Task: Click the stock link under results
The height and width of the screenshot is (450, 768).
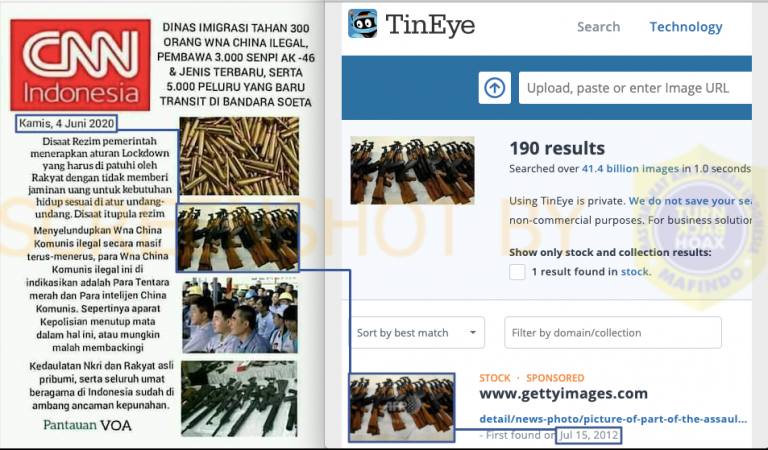Action: pos(635,272)
